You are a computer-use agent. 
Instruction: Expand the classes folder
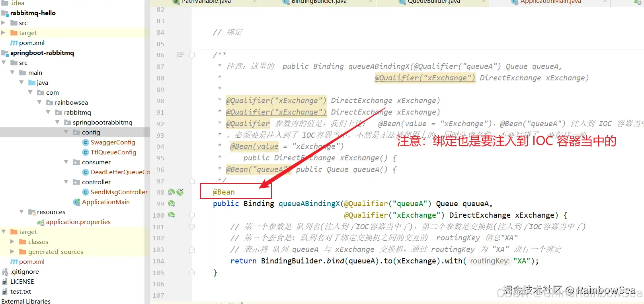pos(12,242)
